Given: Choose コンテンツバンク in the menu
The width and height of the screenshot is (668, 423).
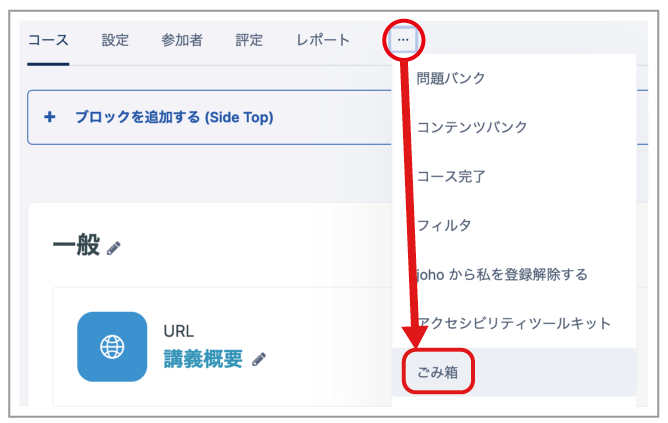Looking at the screenshot, I should tap(514, 127).
